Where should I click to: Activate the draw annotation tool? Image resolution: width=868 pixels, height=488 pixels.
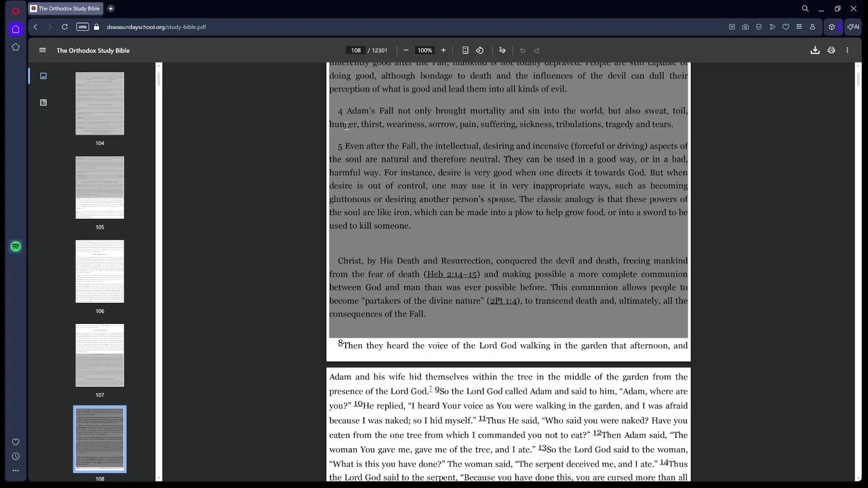[502, 50]
